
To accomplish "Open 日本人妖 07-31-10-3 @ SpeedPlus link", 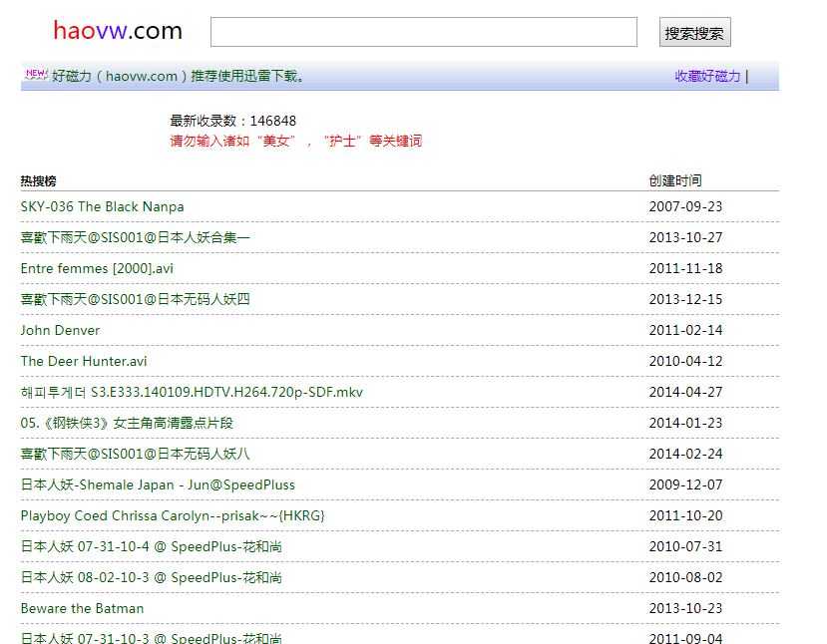I will 152,638.
